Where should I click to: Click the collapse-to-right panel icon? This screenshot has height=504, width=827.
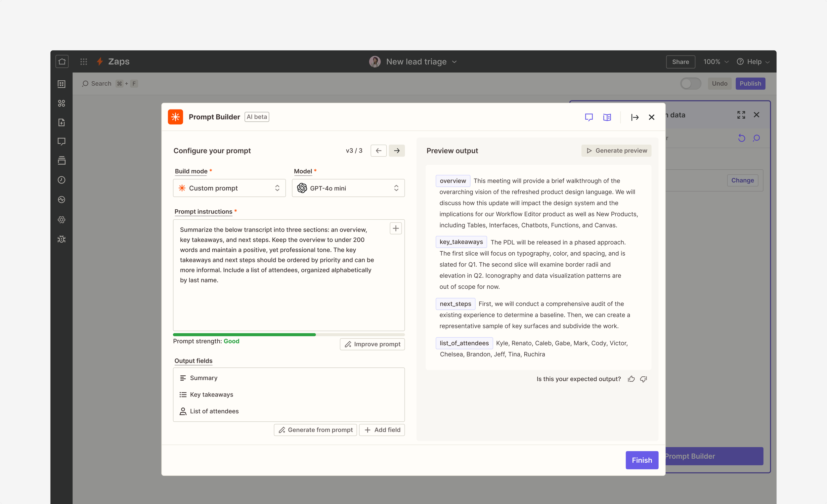(634, 117)
